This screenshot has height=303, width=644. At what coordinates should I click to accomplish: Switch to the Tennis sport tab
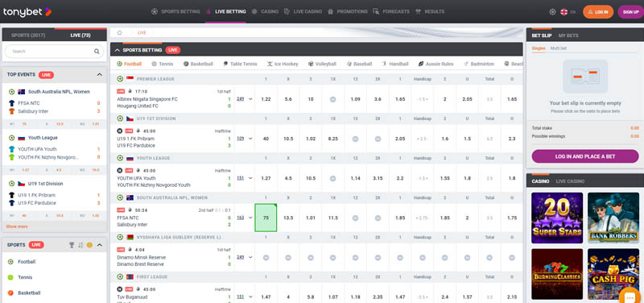[163, 64]
